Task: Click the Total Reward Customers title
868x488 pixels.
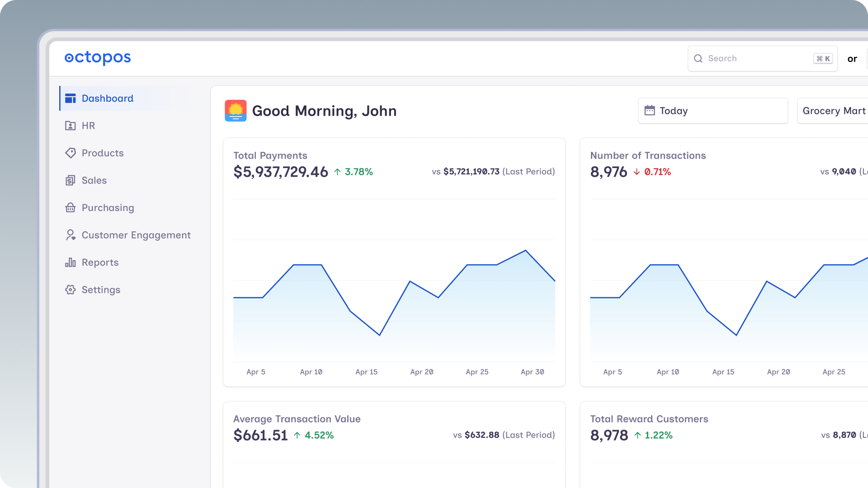Action: (x=649, y=419)
